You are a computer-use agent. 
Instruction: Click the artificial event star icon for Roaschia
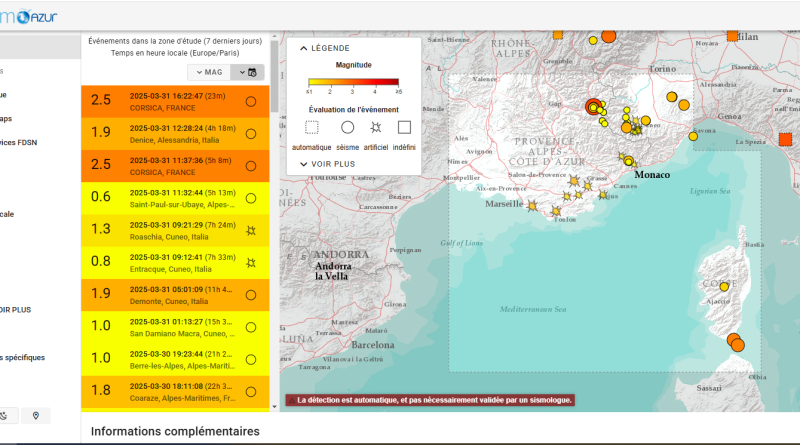[x=251, y=230]
